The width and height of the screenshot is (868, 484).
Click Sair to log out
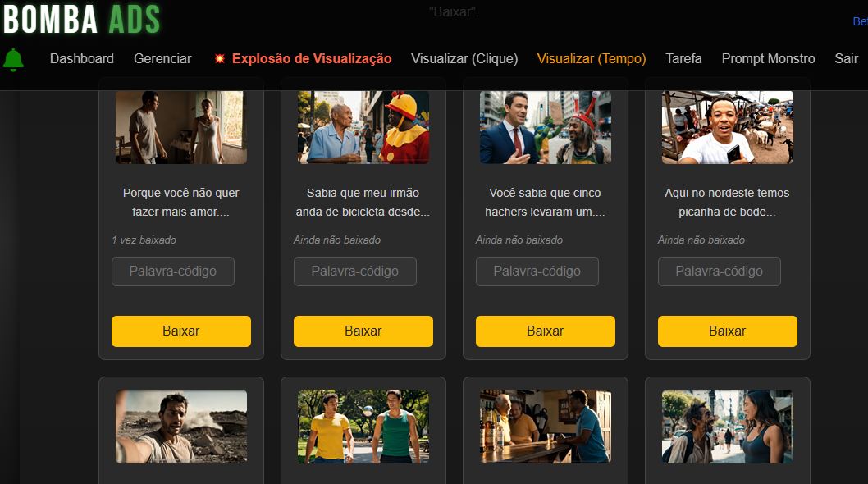(x=846, y=58)
